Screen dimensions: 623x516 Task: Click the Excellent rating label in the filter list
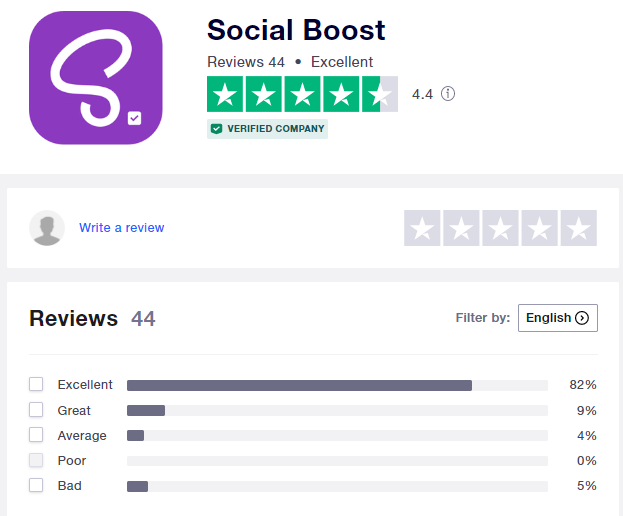(85, 385)
